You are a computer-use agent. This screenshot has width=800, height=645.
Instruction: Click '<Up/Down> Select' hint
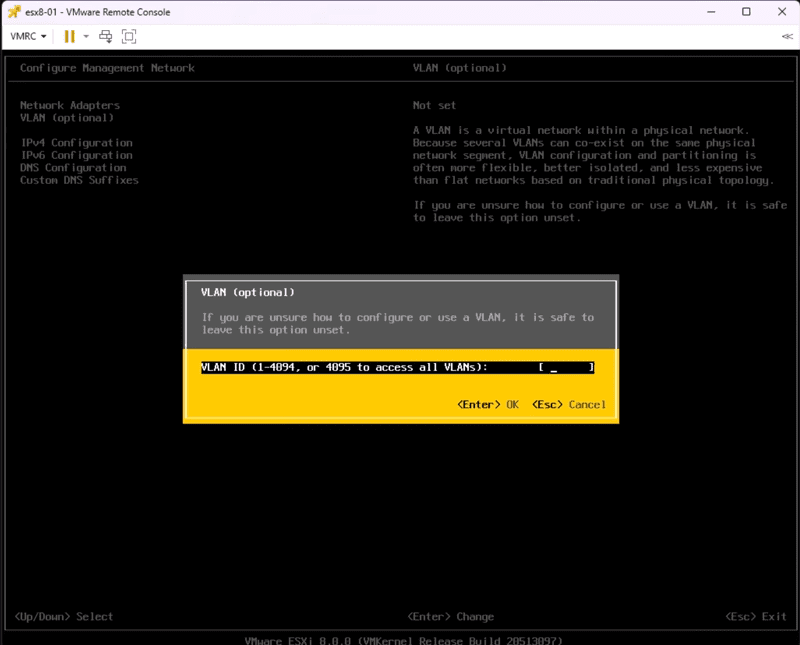[64, 616]
